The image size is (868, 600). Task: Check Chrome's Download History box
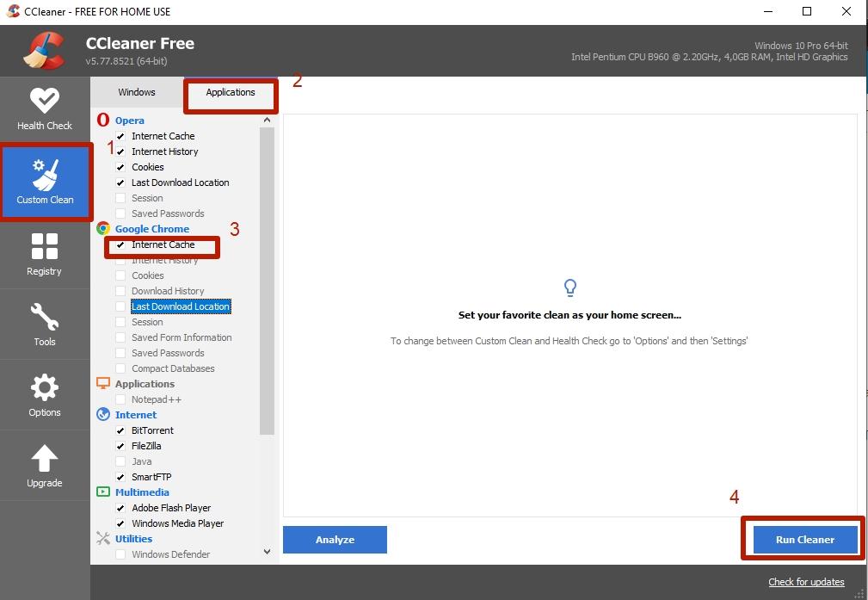click(120, 291)
